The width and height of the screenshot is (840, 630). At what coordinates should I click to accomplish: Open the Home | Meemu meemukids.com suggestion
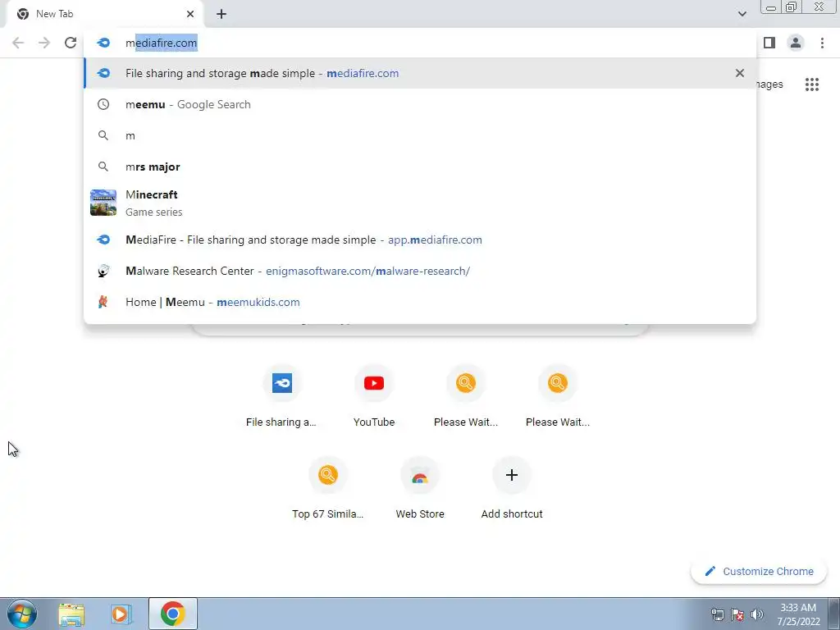(420, 302)
